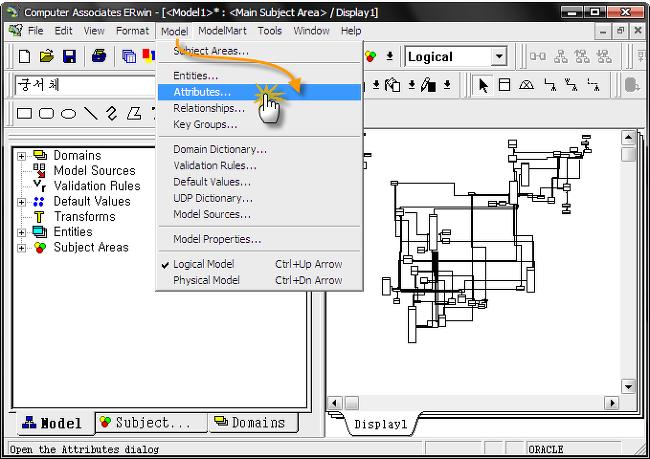
Task: Choose Attributes... from the Model menu
Action: pos(259,92)
